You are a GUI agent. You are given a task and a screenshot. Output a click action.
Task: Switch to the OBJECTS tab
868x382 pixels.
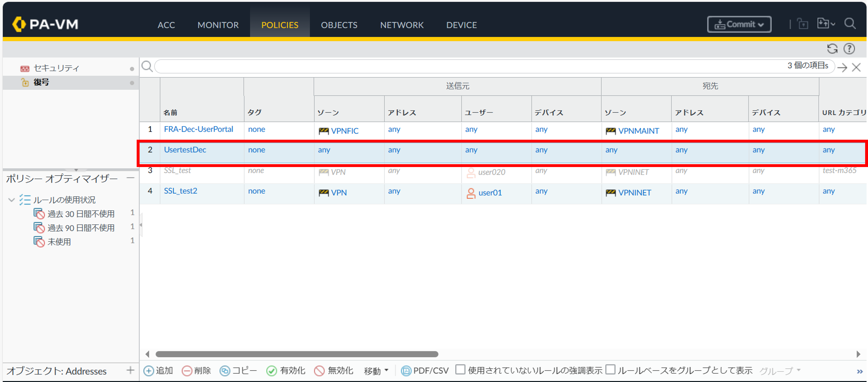click(339, 25)
